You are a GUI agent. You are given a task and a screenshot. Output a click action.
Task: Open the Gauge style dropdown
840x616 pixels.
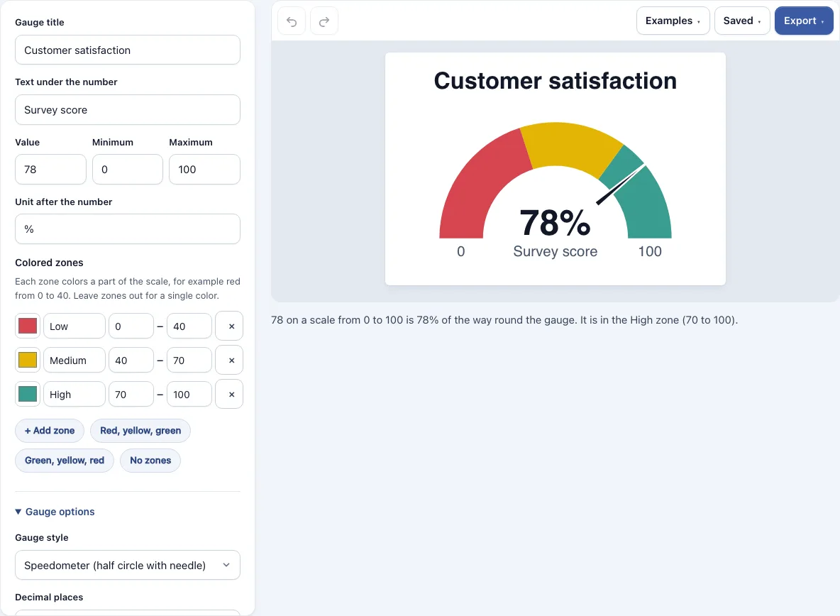128,565
